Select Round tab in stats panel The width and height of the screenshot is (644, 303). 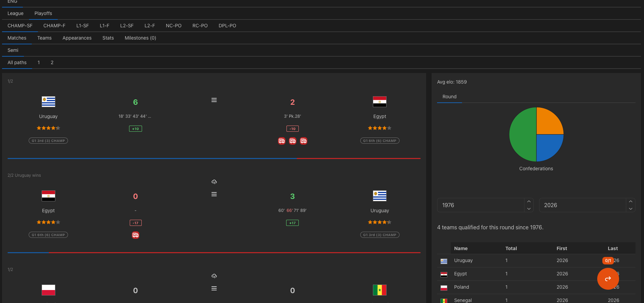point(449,97)
